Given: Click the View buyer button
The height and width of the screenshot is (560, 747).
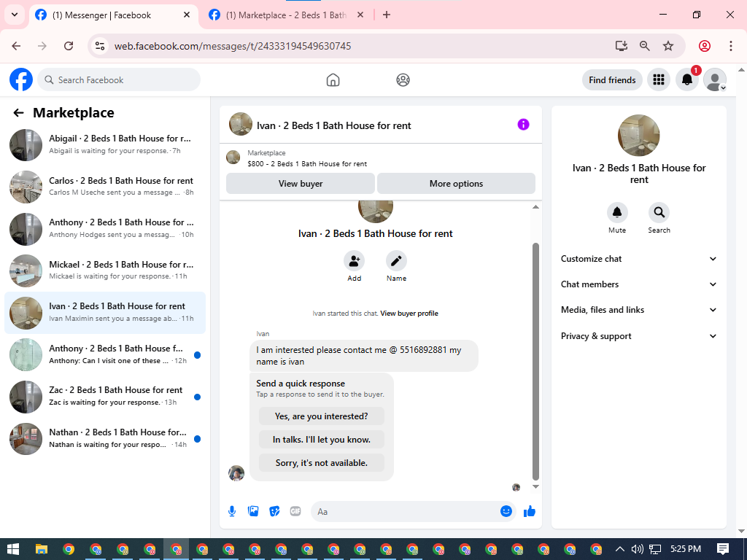Looking at the screenshot, I should pos(300,183).
